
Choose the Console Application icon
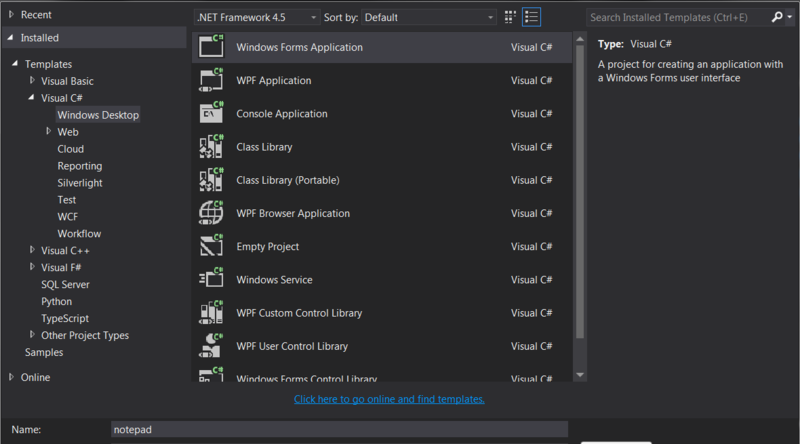pos(211,113)
